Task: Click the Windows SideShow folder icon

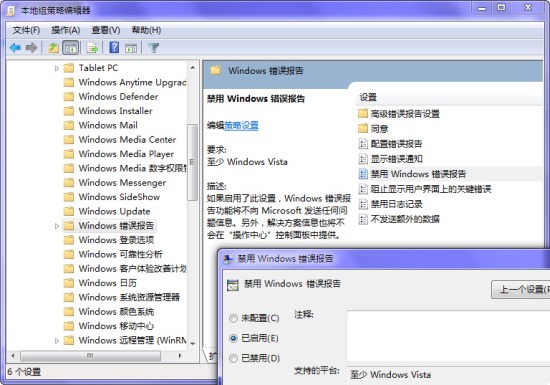Action: click(69, 197)
